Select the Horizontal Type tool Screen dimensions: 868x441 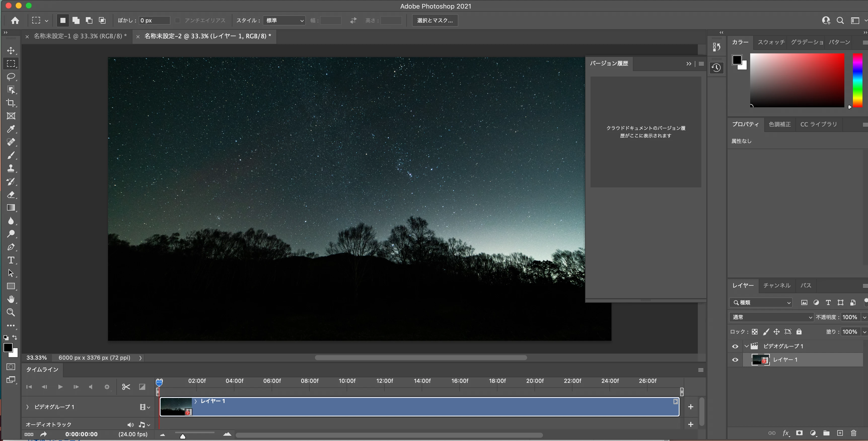[x=11, y=260]
